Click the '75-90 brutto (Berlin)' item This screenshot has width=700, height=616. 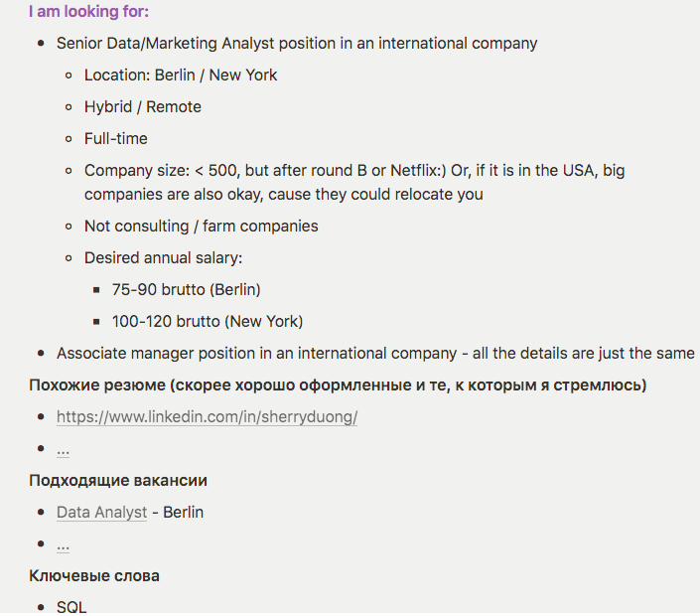coord(186,289)
